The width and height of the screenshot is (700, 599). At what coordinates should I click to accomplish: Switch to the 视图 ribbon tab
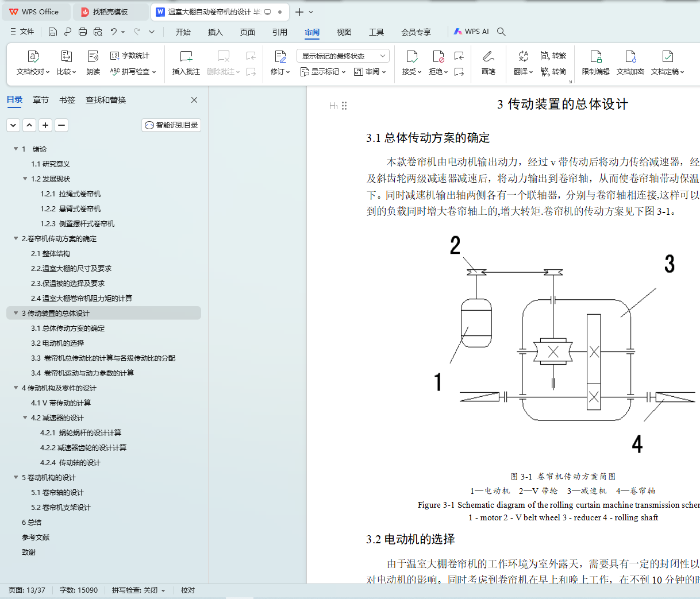pyautogui.click(x=344, y=32)
